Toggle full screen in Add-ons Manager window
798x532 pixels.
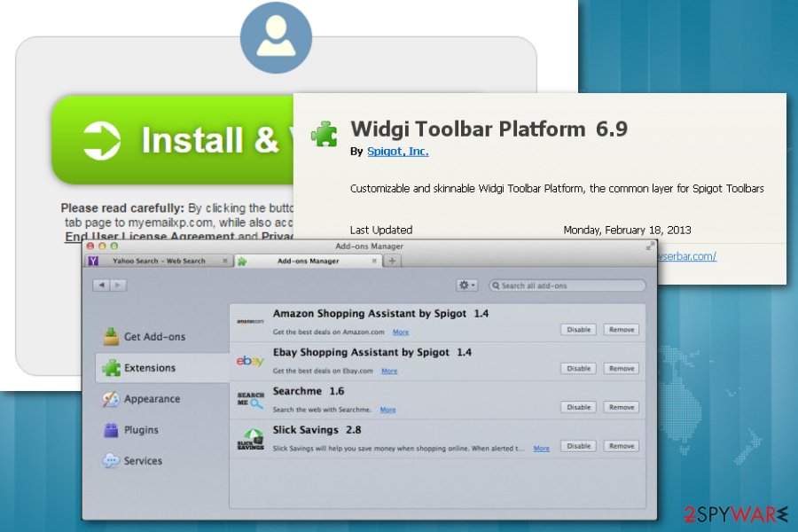click(x=650, y=246)
